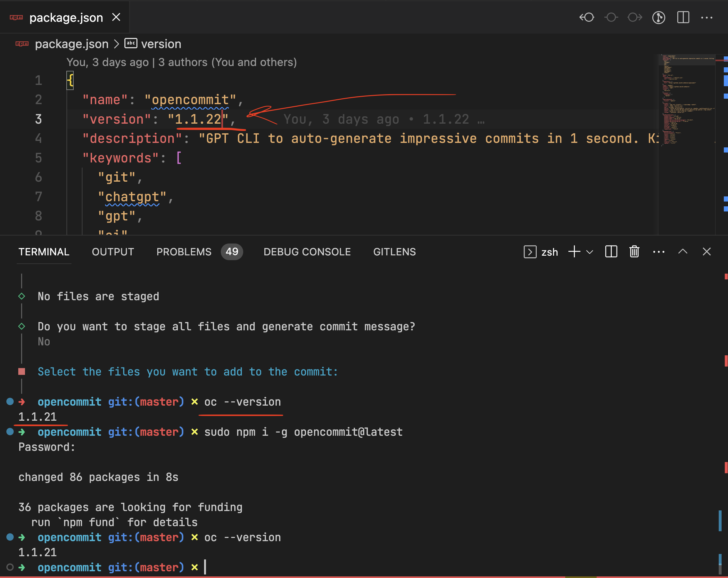Click the GitLens current revision circle icon
The width and height of the screenshot is (728, 578).
pos(611,17)
